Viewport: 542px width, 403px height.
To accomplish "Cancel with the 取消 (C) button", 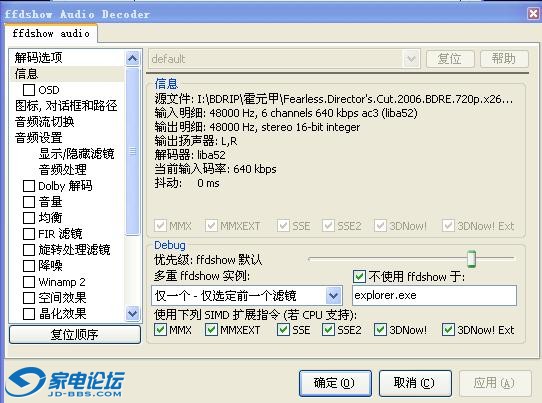I will 415,383.
